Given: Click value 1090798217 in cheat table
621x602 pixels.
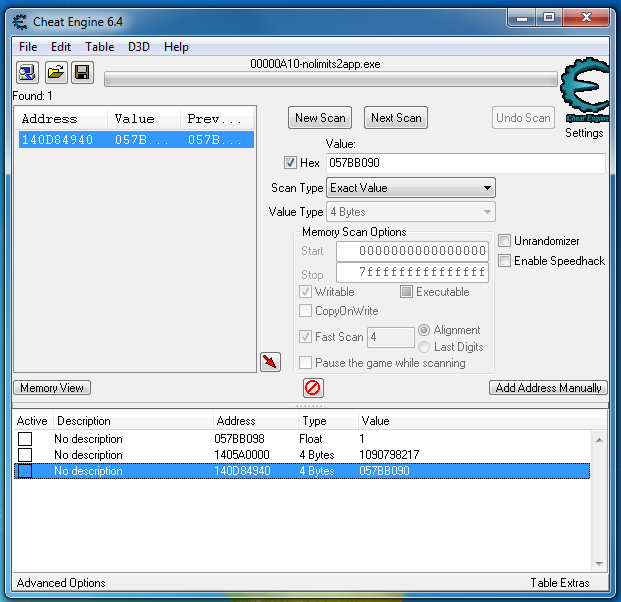Looking at the screenshot, I should tap(389, 455).
